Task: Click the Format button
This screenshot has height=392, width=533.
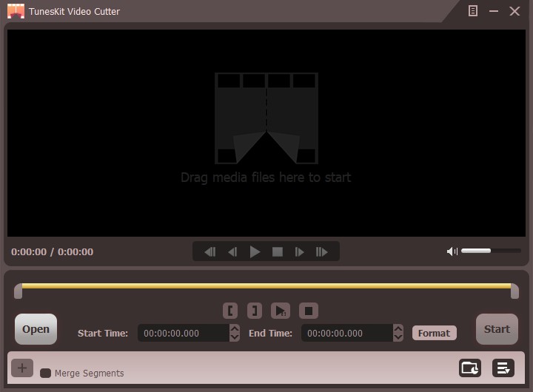Action: [434, 333]
